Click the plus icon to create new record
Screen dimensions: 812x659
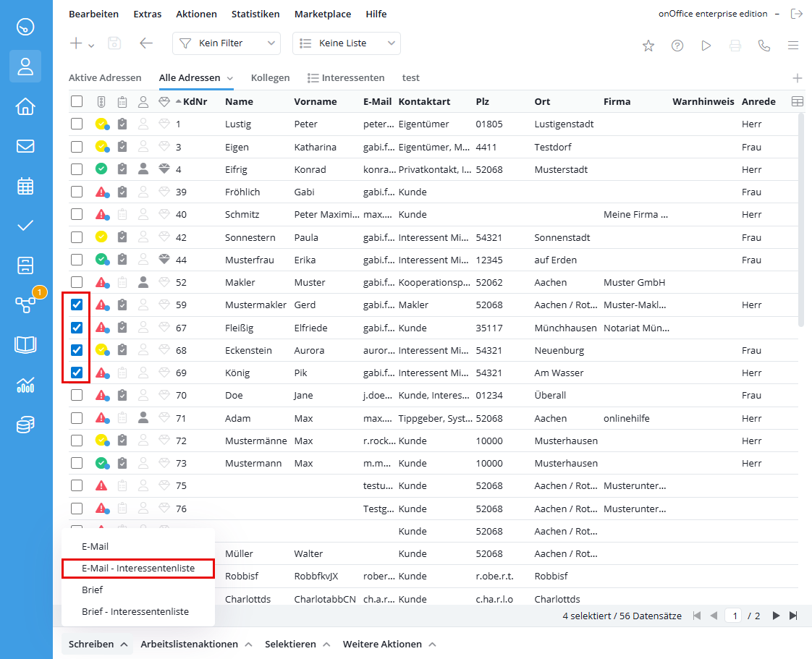point(76,43)
